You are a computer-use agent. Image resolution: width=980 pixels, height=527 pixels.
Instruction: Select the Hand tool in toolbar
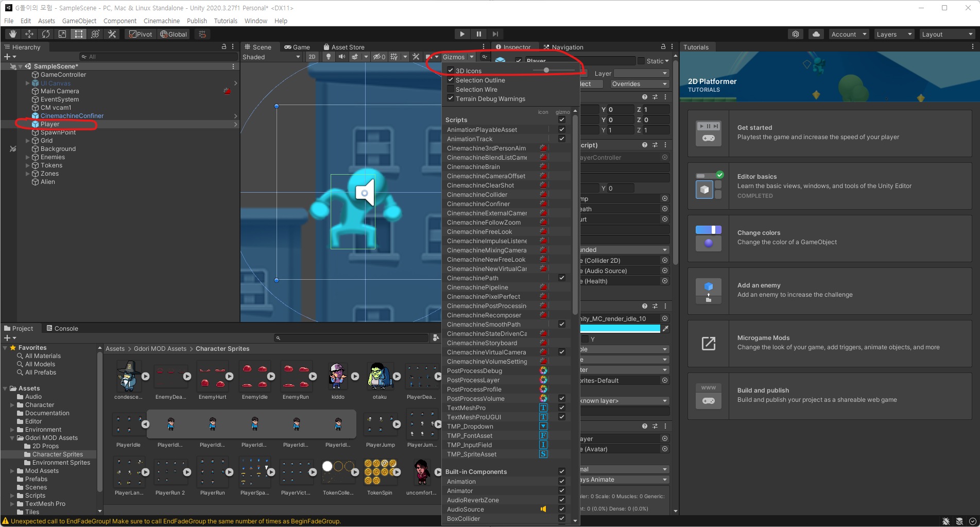(13, 34)
